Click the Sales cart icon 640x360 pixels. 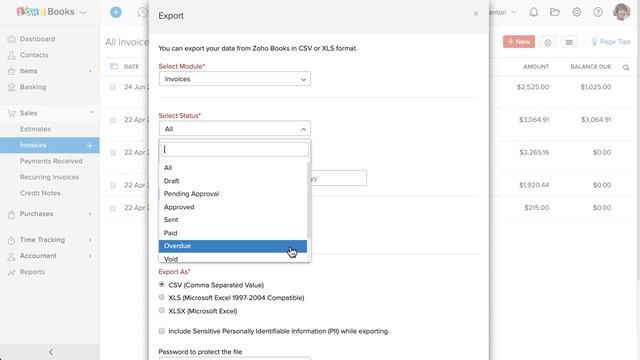coord(11,113)
